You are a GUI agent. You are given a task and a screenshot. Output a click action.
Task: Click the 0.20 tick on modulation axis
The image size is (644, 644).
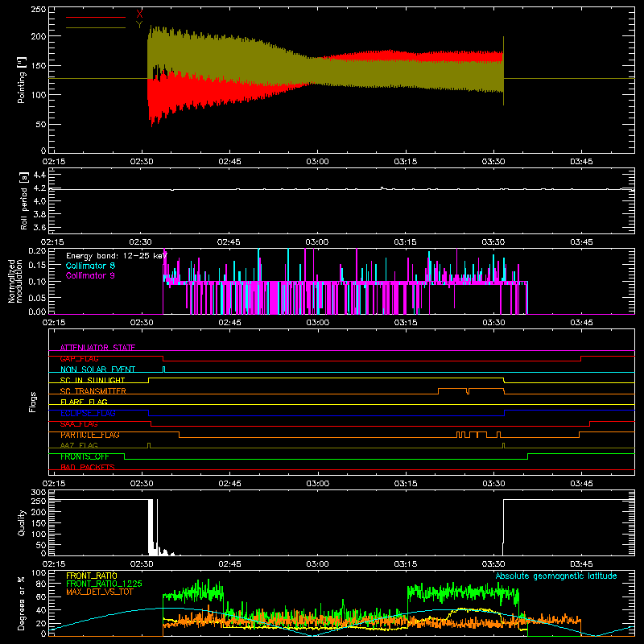[37, 250]
